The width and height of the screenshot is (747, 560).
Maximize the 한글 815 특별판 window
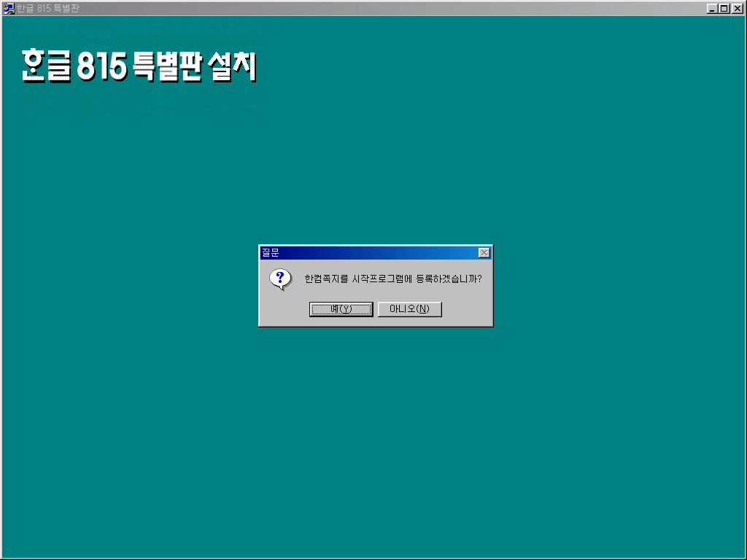(x=724, y=9)
